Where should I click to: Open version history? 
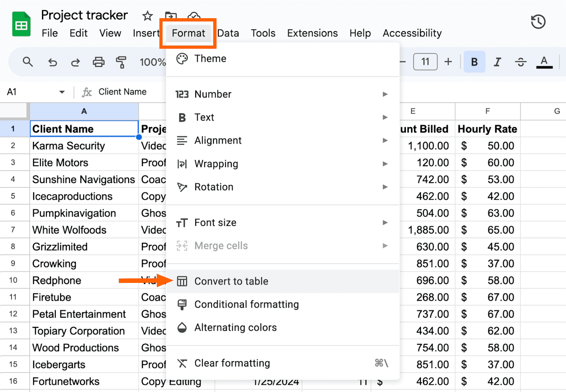538,22
